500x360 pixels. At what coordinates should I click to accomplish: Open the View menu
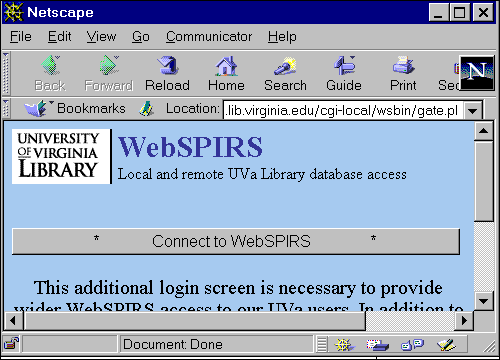pyautogui.click(x=101, y=36)
